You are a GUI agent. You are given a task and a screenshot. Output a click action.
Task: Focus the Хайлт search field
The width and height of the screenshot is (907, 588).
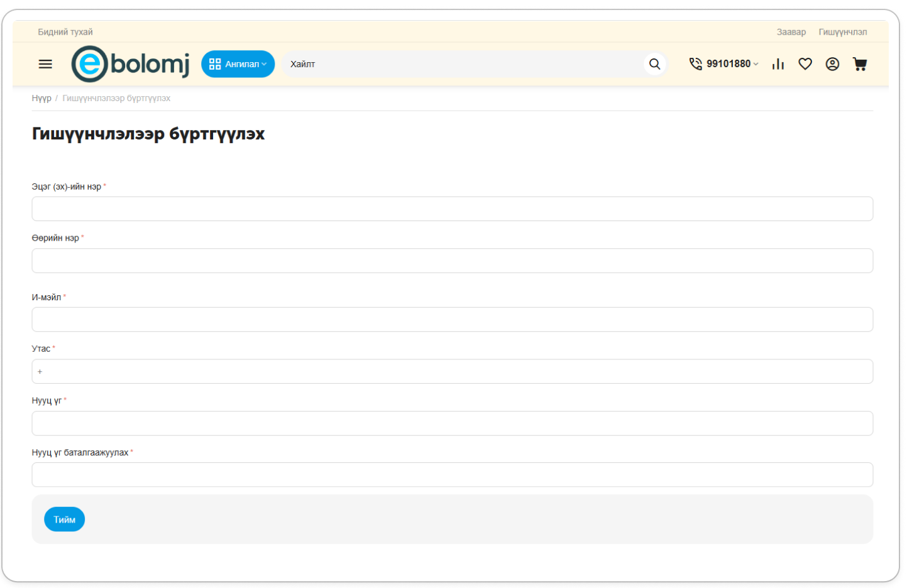[462, 64]
